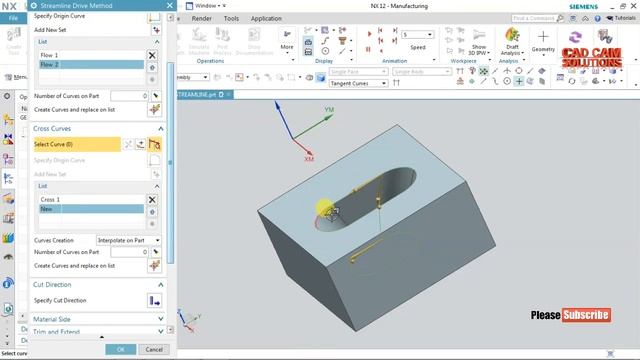
Task: Remove the selected flow curve with X
Action: point(152,55)
